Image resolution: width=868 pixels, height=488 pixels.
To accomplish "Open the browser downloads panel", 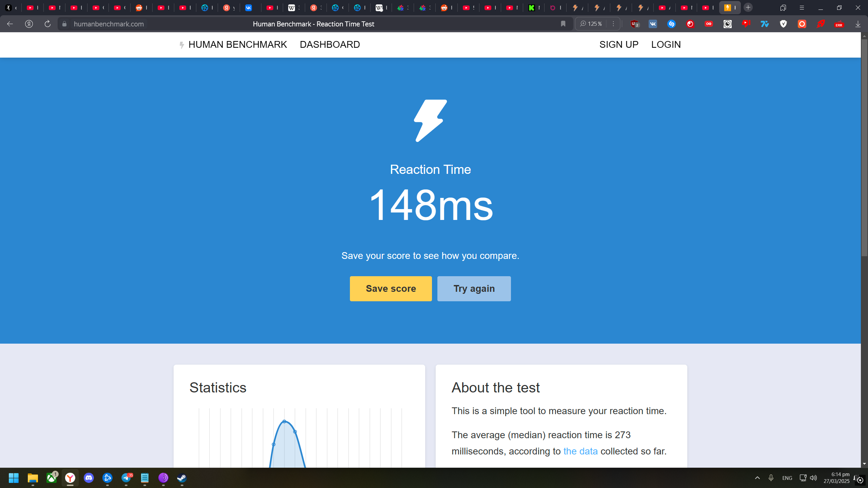I will 858,24.
